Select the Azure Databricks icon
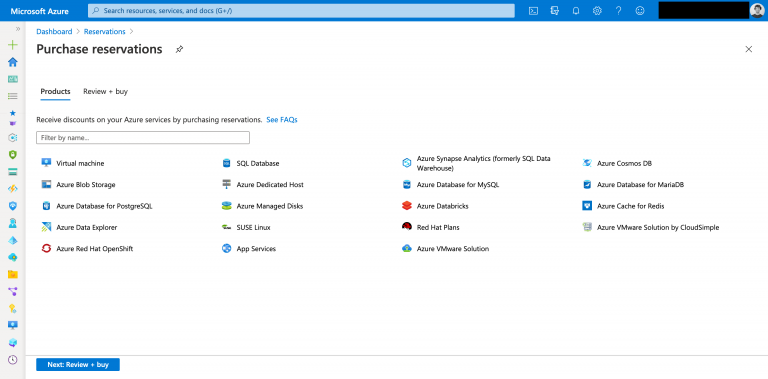Viewport: 768px width, 379px height. click(x=407, y=206)
